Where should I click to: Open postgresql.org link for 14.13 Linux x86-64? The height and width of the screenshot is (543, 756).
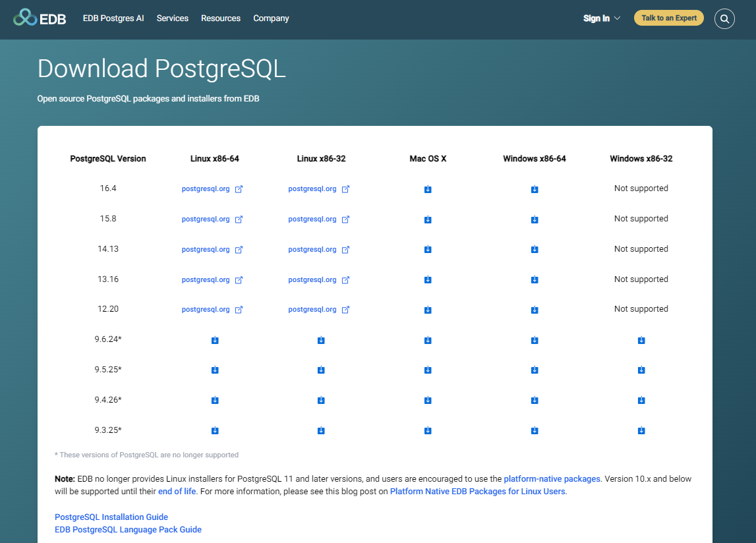point(212,249)
